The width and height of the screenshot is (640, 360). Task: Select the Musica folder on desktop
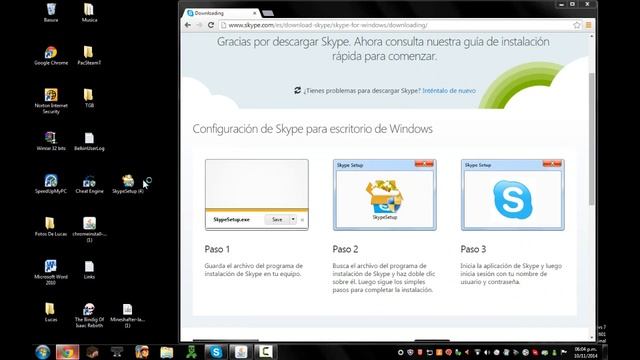pyautogui.click(x=89, y=13)
